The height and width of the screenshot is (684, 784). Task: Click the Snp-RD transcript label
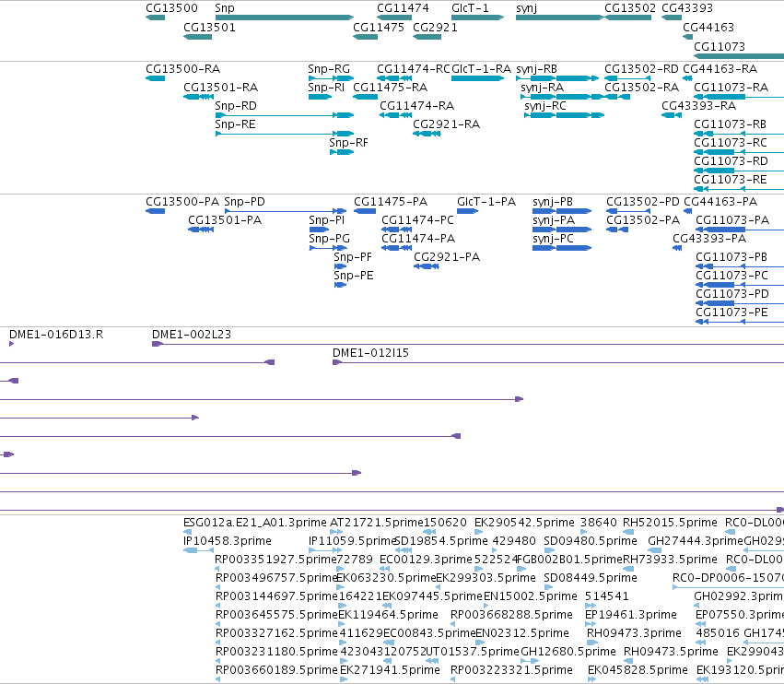tap(236, 106)
